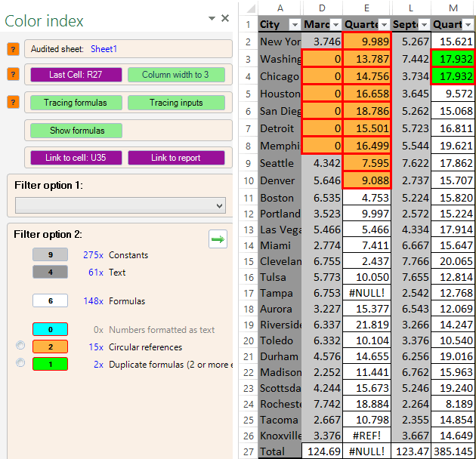Click the Total label cell

[x=280, y=451]
